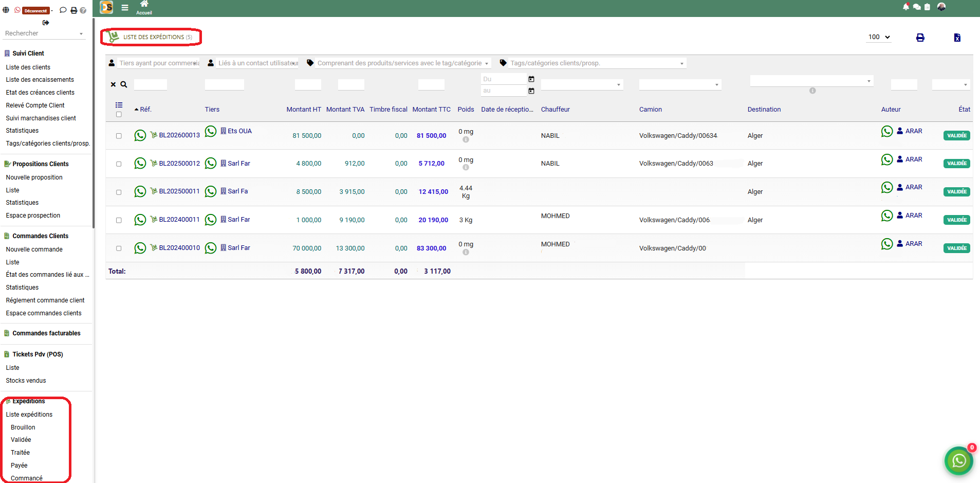
Task: Click the Du start date input field
Action: click(504, 79)
